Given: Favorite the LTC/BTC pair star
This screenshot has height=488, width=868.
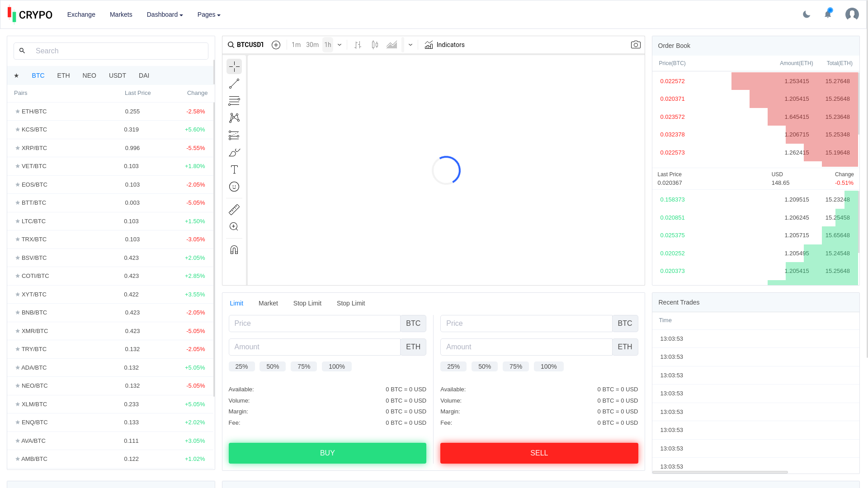Looking at the screenshot, I should (18, 221).
